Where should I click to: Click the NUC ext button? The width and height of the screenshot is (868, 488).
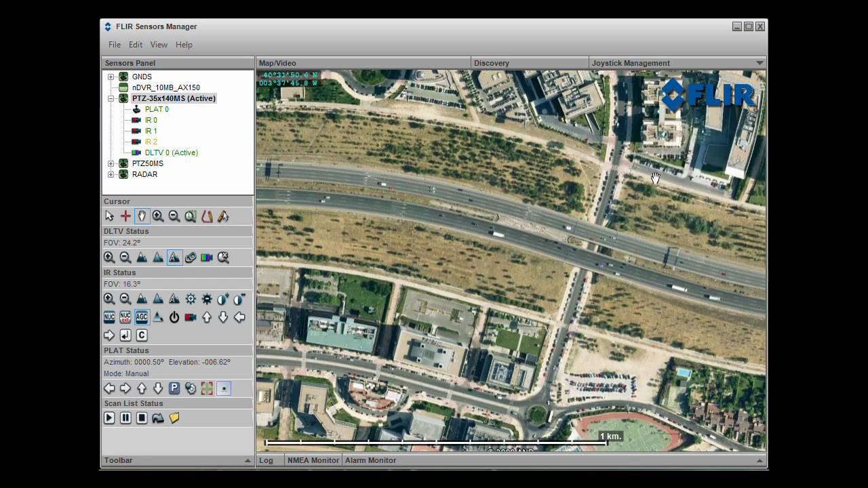pos(125,317)
